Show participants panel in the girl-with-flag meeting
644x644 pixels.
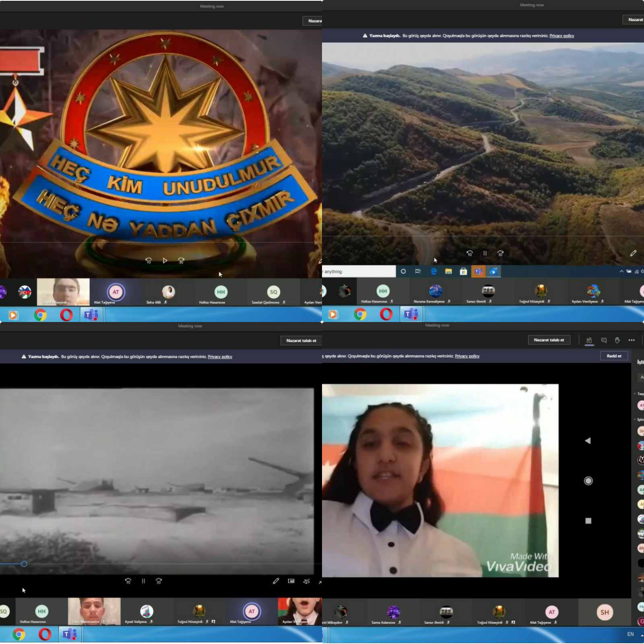tap(589, 340)
